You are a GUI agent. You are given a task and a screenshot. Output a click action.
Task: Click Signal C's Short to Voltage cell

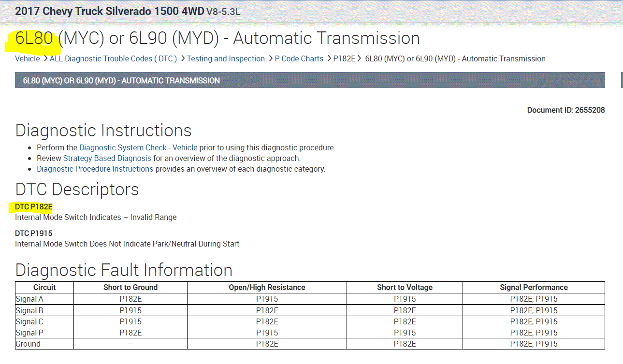[405, 321]
